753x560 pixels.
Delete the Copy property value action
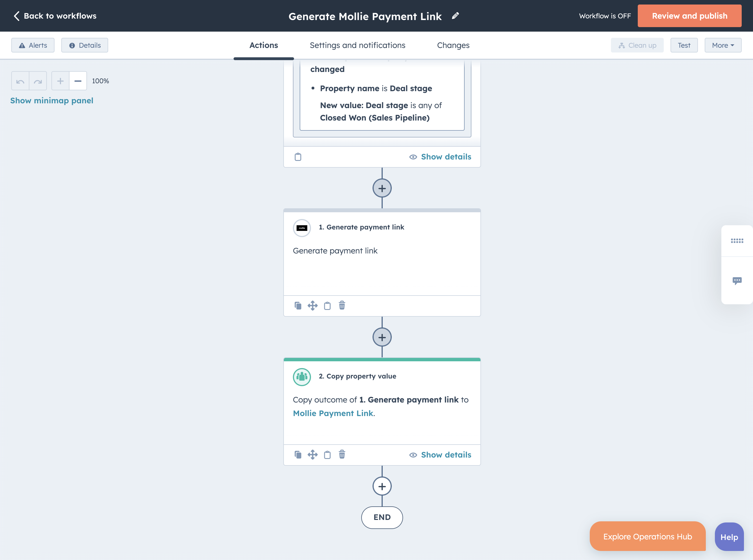[342, 454]
